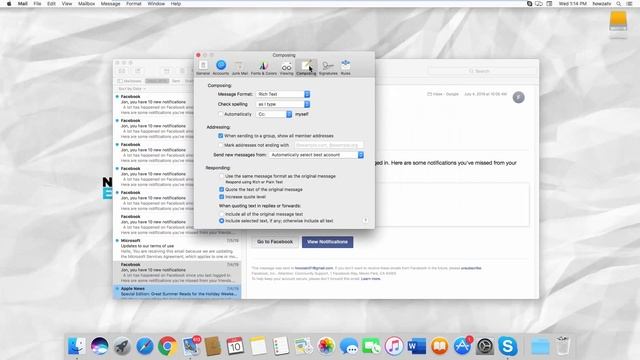Uncheck show all member addresses option

coord(221,136)
